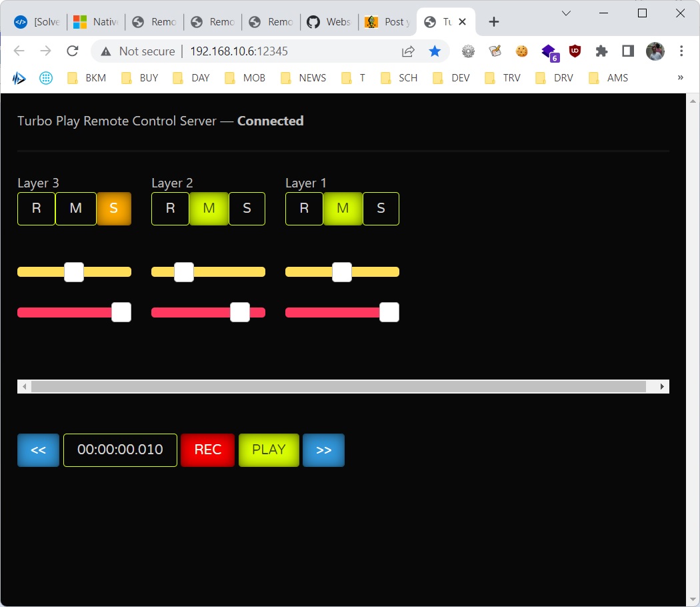Open the notepad pencil extension icon
700x607 pixels.
click(x=495, y=51)
